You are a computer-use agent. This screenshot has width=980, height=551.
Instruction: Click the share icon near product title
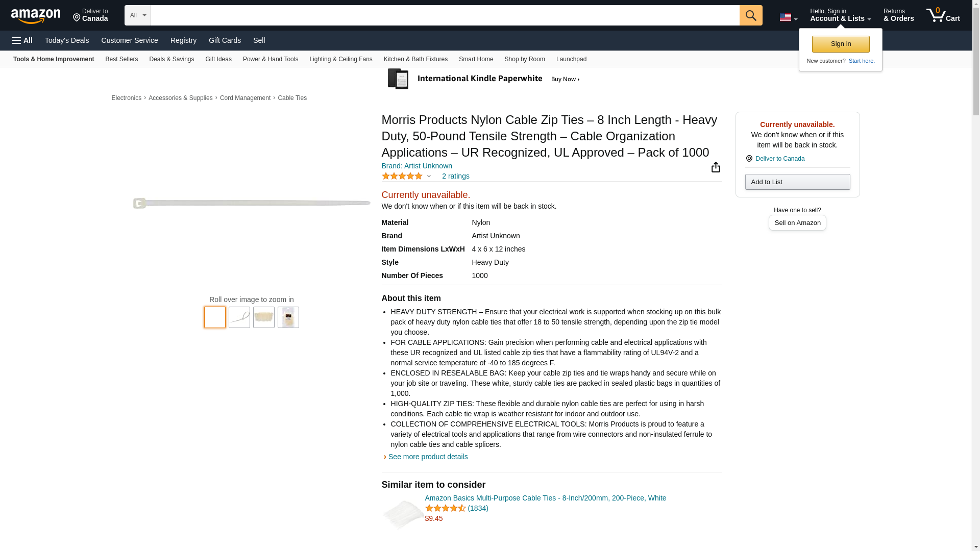716,167
